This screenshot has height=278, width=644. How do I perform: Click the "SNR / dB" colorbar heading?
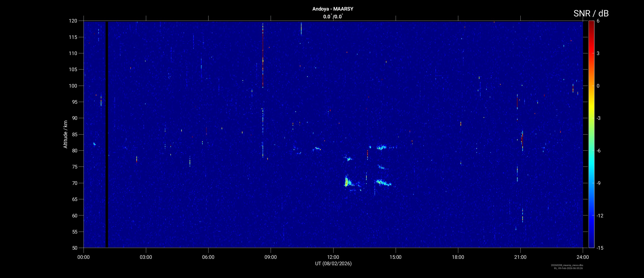[591, 13]
